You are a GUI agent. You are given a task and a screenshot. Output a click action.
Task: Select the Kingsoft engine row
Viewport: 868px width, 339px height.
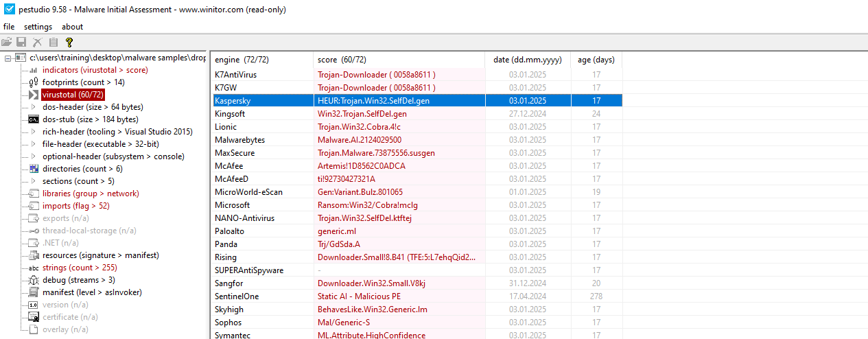(x=416, y=114)
